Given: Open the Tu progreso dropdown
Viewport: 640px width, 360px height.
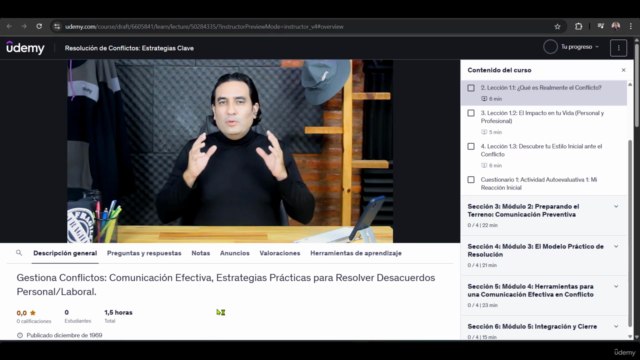Looking at the screenshot, I should point(580,47).
